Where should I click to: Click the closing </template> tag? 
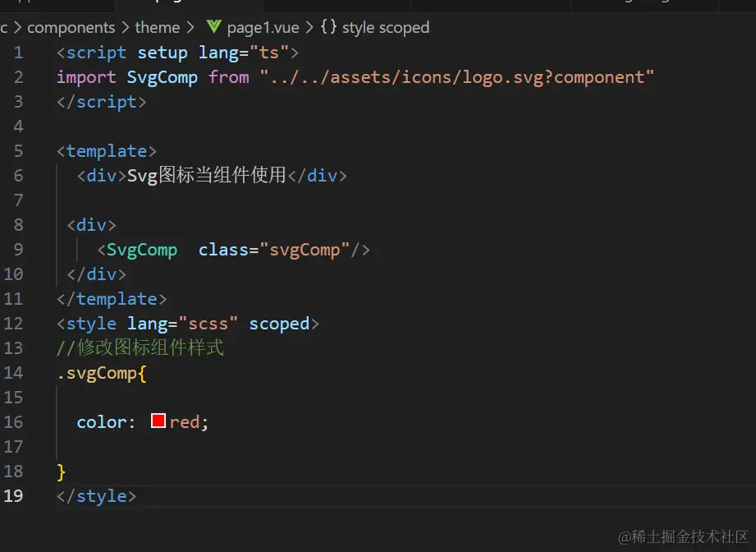point(112,299)
